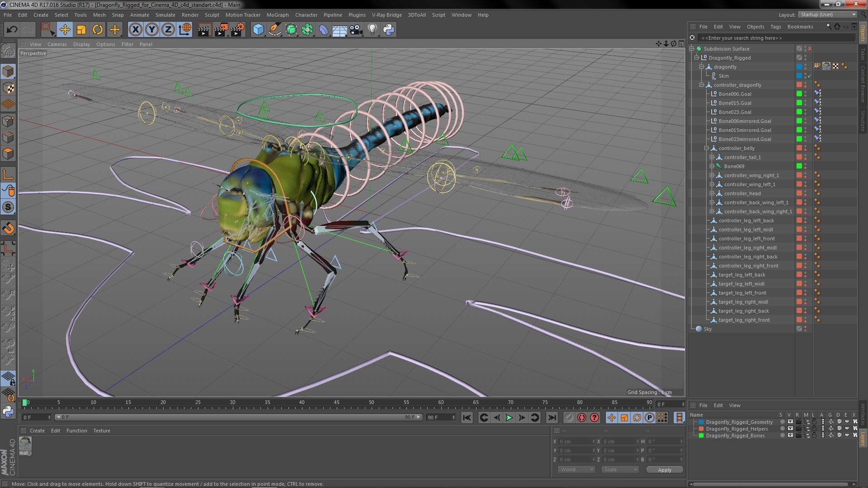This screenshot has width=868, height=488.
Task: Expand controller_tail_1 tree node
Action: pos(712,157)
